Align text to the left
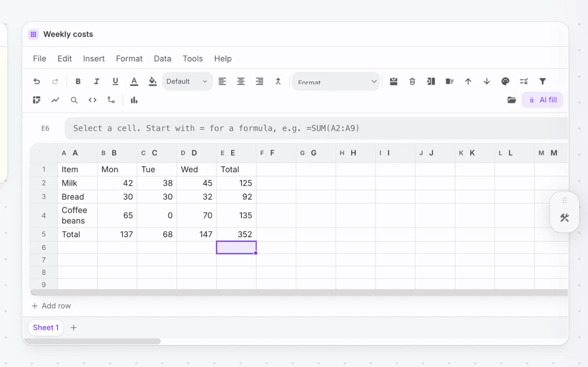The width and height of the screenshot is (588, 367). click(222, 81)
